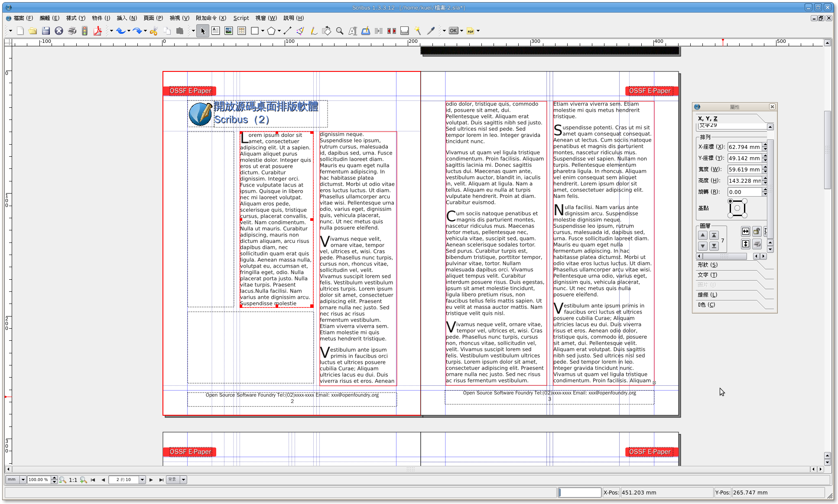Open the Script menu
This screenshot has width=838, height=504.
coord(241,18)
